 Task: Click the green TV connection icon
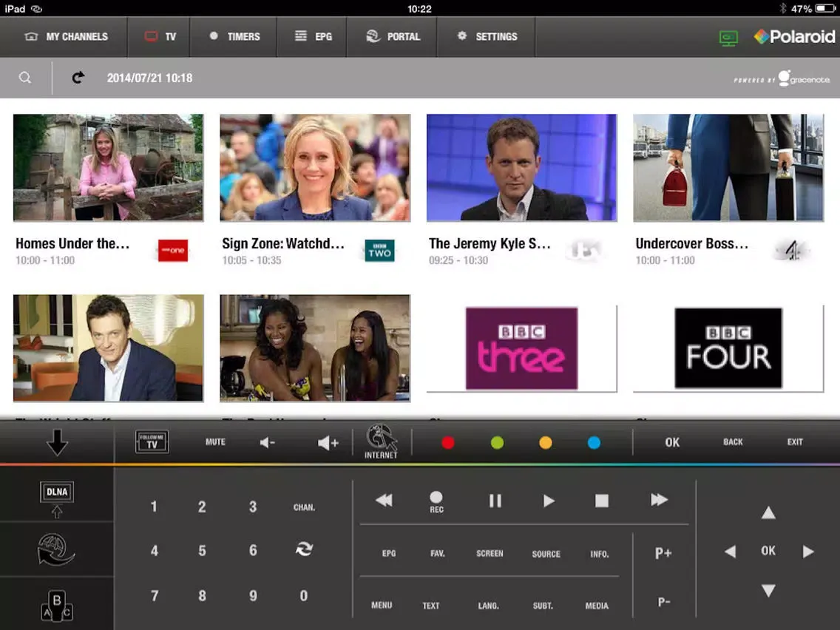tap(728, 38)
